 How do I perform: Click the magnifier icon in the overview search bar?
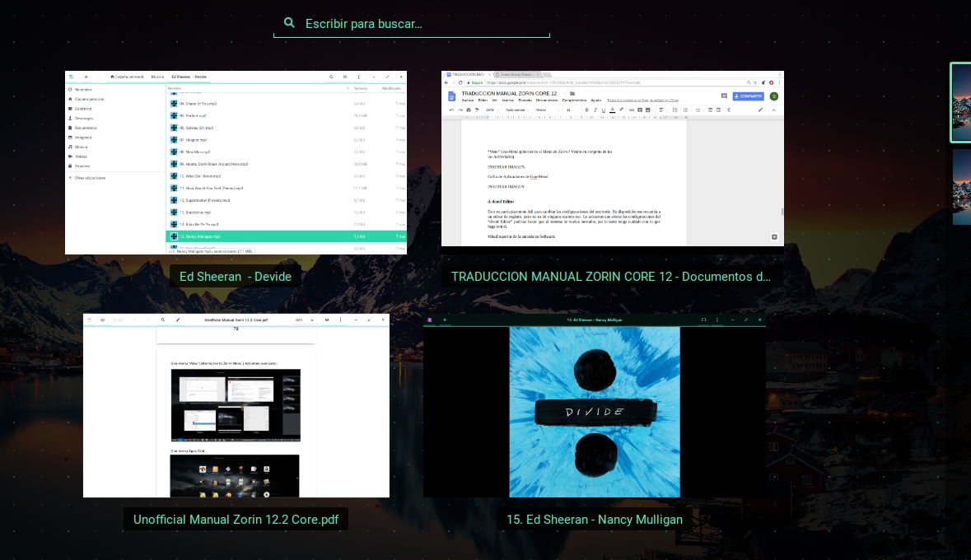pos(289,23)
